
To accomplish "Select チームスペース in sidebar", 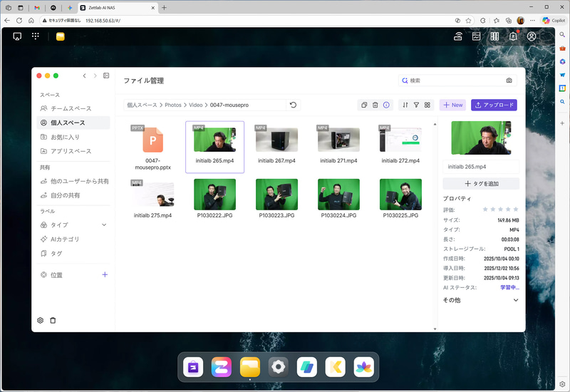I will (x=73, y=108).
